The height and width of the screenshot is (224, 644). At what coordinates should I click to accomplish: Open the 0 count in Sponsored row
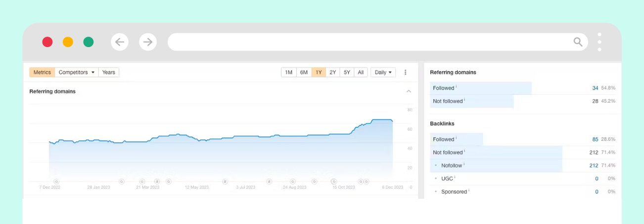(x=597, y=191)
